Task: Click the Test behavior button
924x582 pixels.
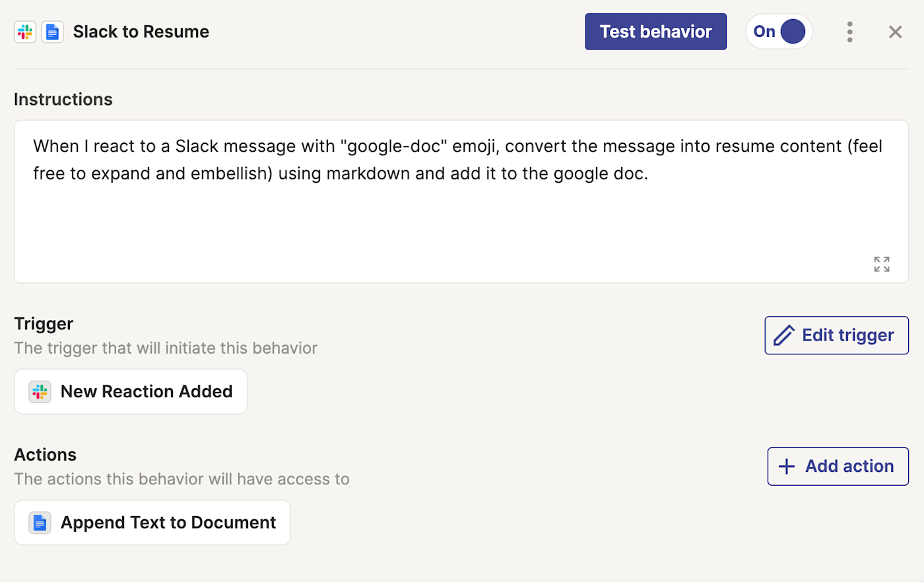Action: pyautogui.click(x=655, y=32)
